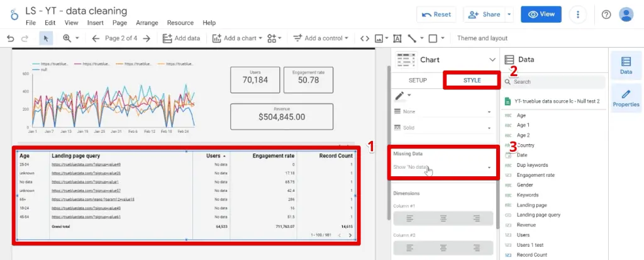The image size is (644, 260).
Task: Click the selection mode cursor tool
Action: click(x=45, y=38)
